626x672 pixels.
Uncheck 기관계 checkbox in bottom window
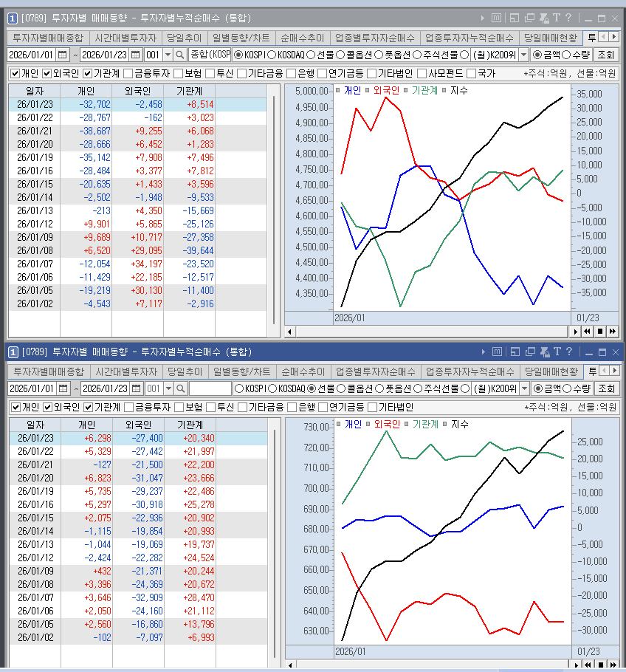[x=89, y=407]
